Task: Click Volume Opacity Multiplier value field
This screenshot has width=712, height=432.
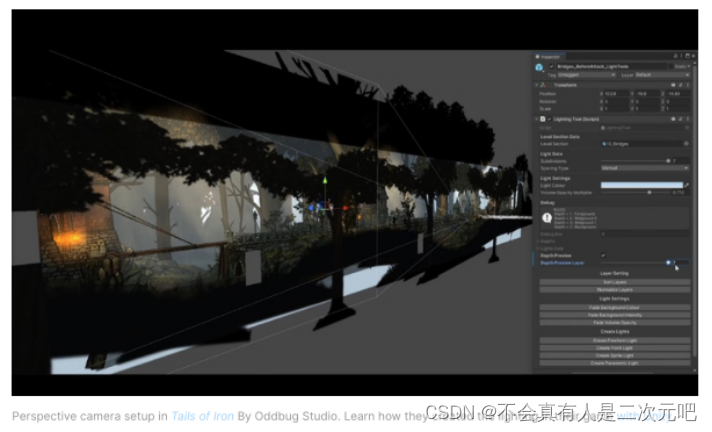Action: pyautogui.click(x=681, y=193)
